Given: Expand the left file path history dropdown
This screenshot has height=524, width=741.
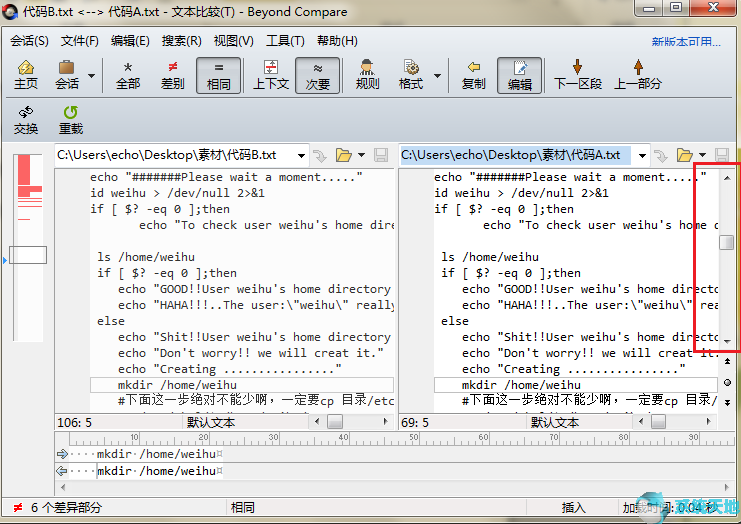Looking at the screenshot, I should coord(301,155).
